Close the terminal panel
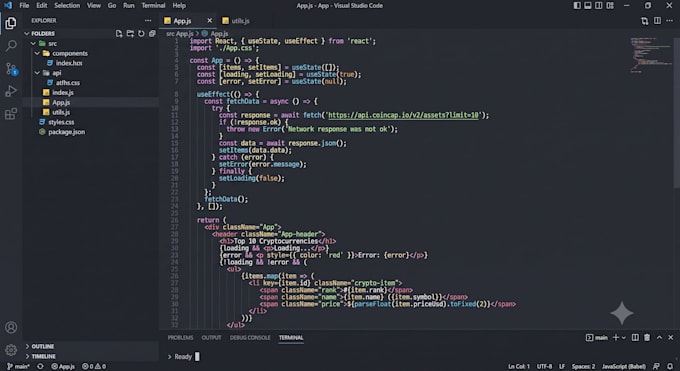Viewport: 680px width, 371px height. tap(670, 338)
